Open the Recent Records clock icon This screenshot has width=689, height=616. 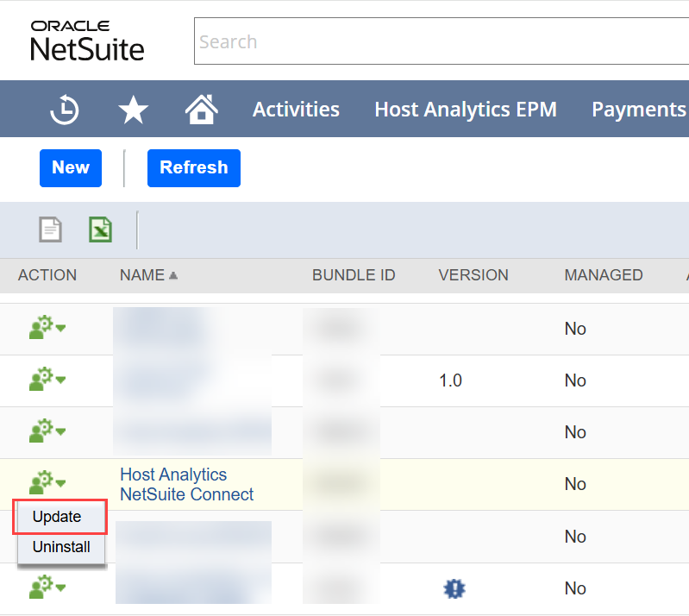click(65, 109)
